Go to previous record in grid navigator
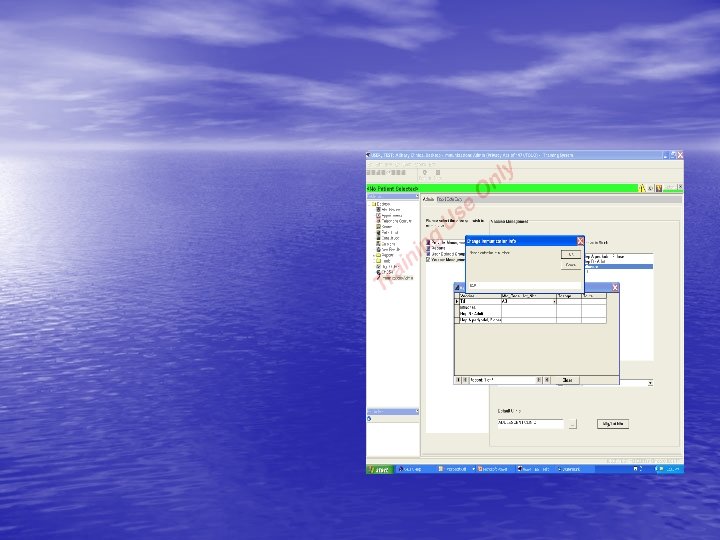The height and width of the screenshot is (540, 720). [465, 380]
